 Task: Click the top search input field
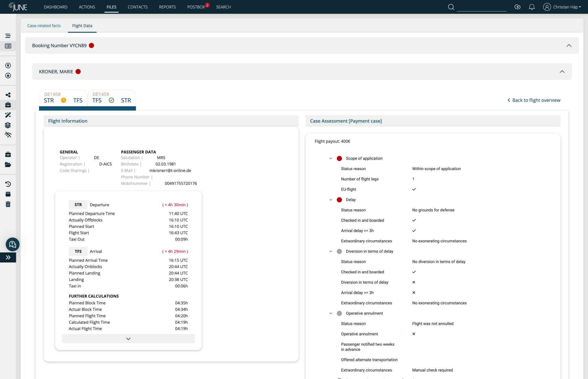point(481,7)
